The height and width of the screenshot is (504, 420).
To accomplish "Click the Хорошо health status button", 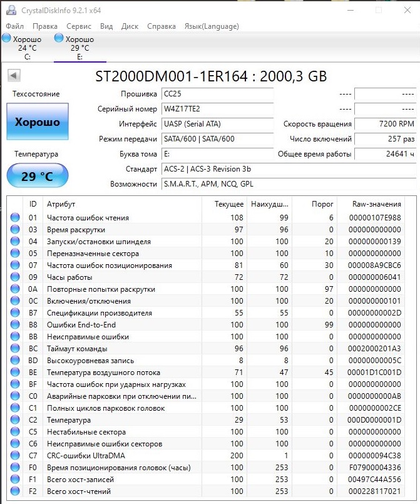I will [x=38, y=121].
